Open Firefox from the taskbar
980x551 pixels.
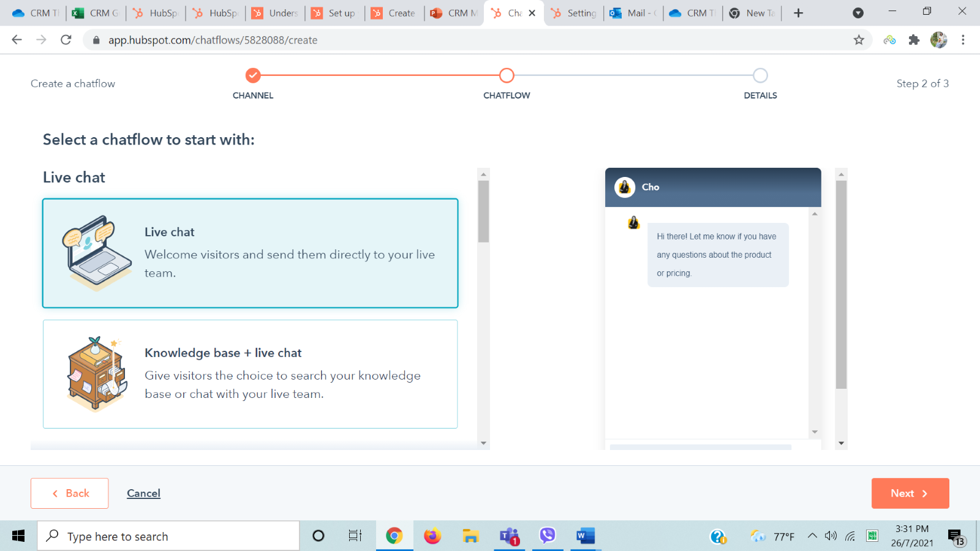[432, 536]
